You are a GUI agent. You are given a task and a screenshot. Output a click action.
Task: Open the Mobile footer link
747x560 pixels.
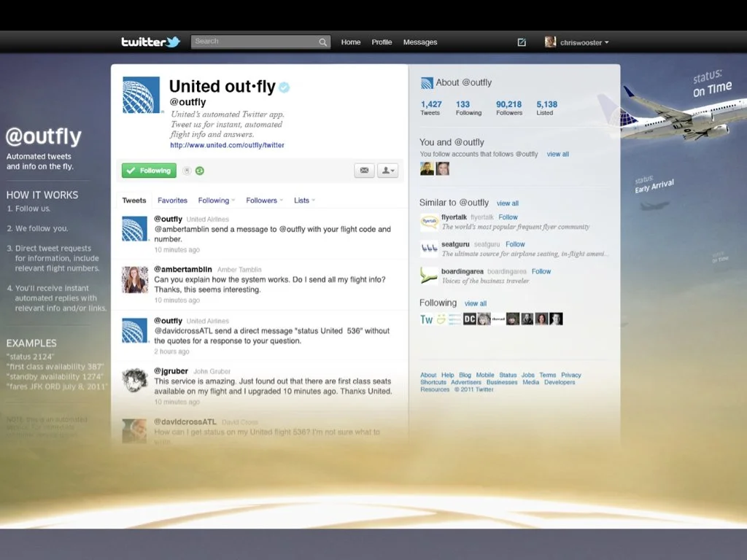click(x=485, y=376)
